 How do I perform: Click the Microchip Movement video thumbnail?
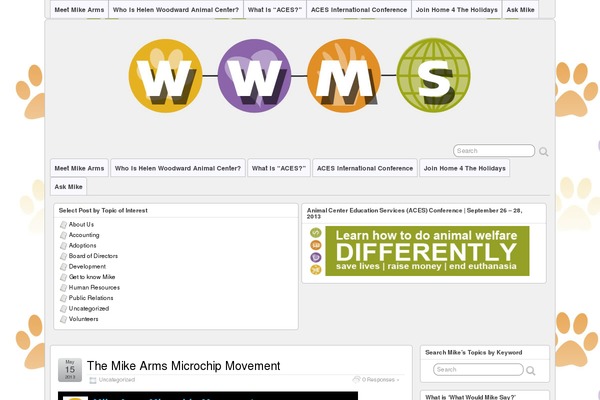(208, 396)
